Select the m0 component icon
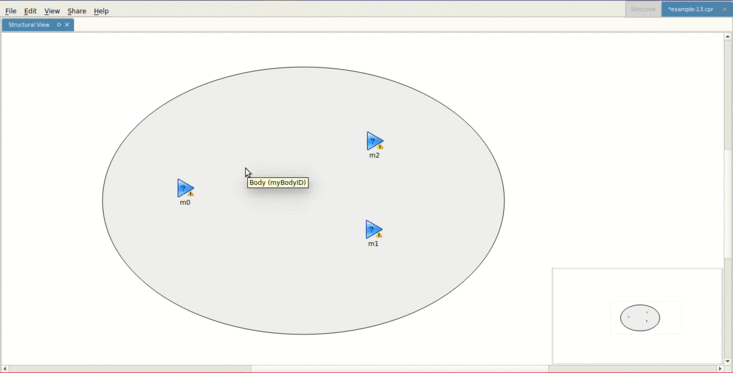 tap(185, 188)
